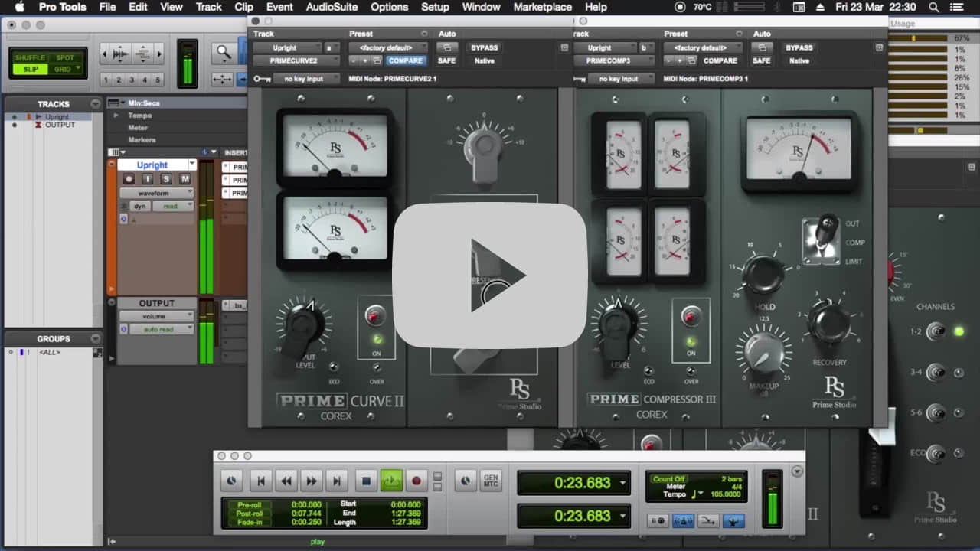The height and width of the screenshot is (551, 980).
Task: Click the preset copy settings icon in PRIMECURVE2
Action: click(x=376, y=60)
